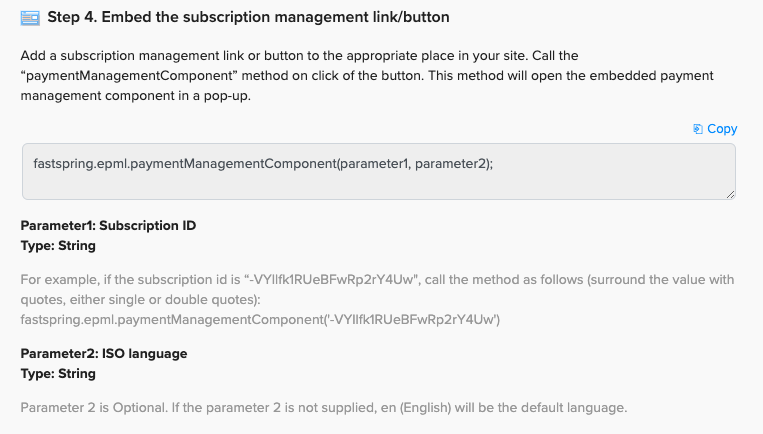This screenshot has width=763, height=434.
Task: Focus the paymentManagementComponent code text area
Action: click(379, 171)
